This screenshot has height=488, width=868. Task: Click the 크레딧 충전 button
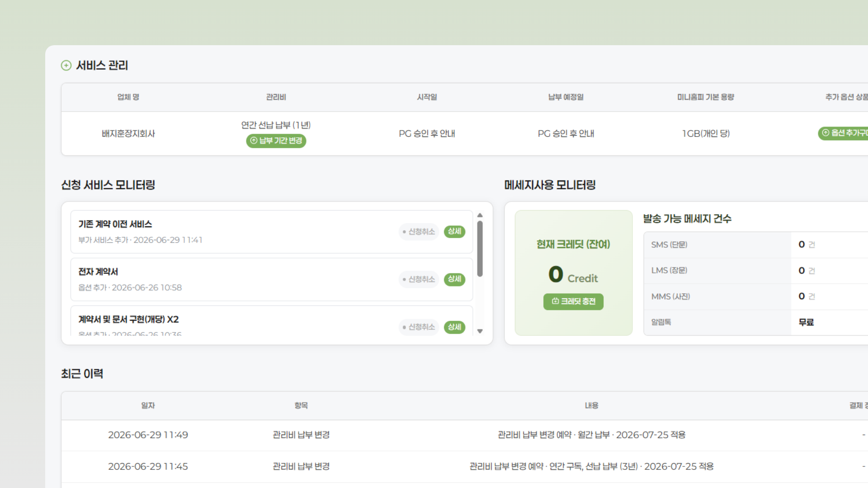[573, 301]
